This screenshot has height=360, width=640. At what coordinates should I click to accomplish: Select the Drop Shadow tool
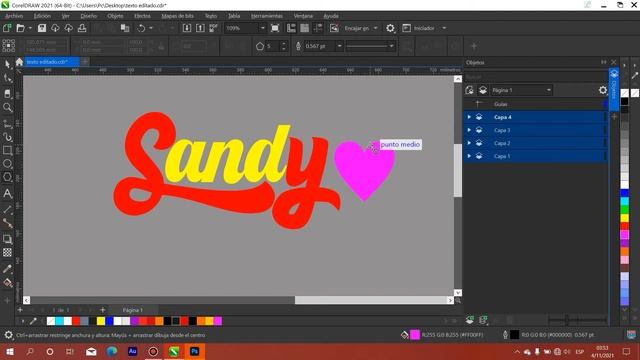pos(7,239)
